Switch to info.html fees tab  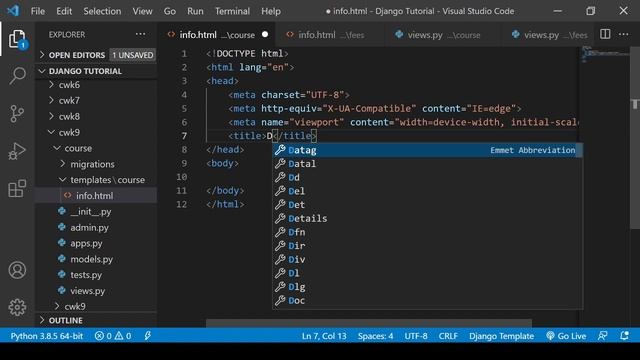[330, 35]
